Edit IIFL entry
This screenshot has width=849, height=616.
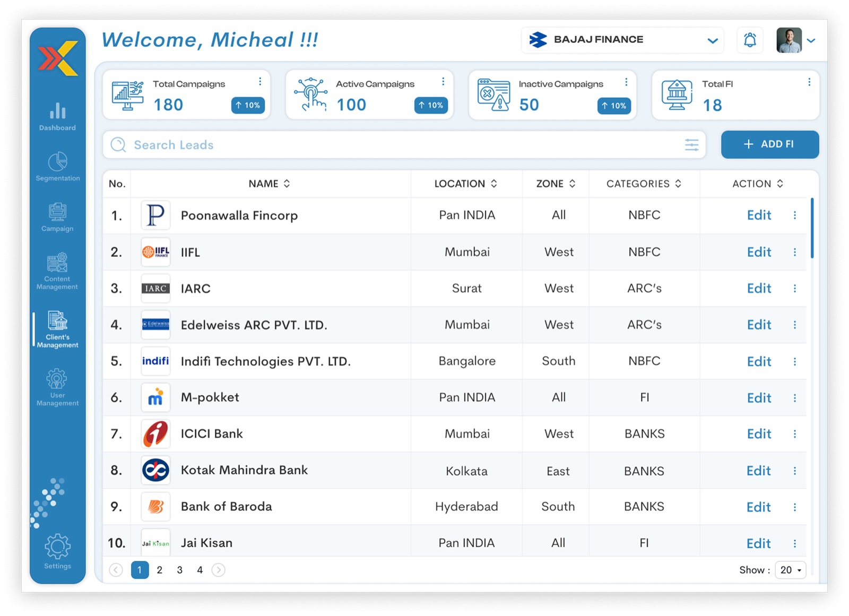(759, 252)
